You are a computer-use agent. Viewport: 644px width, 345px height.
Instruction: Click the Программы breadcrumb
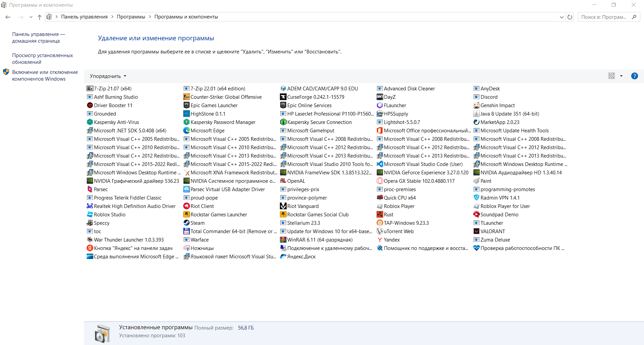point(131,17)
